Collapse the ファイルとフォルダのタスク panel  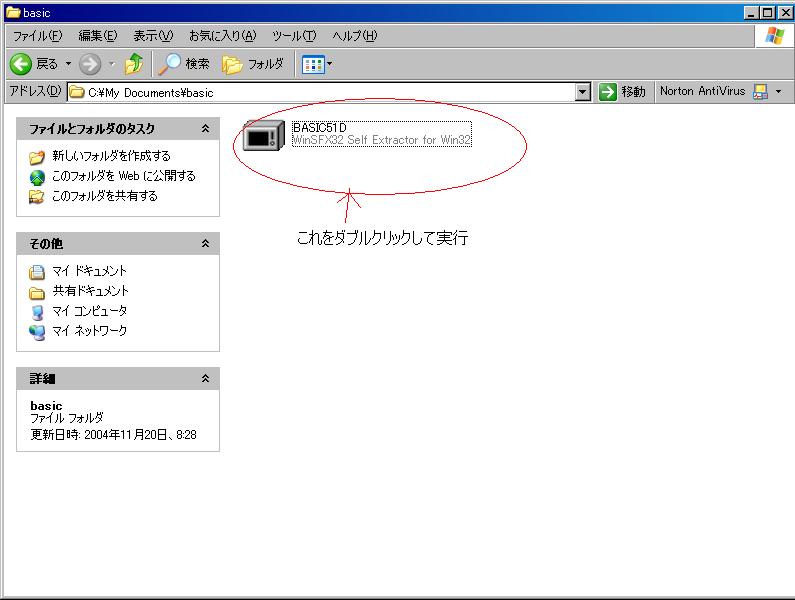coord(205,129)
